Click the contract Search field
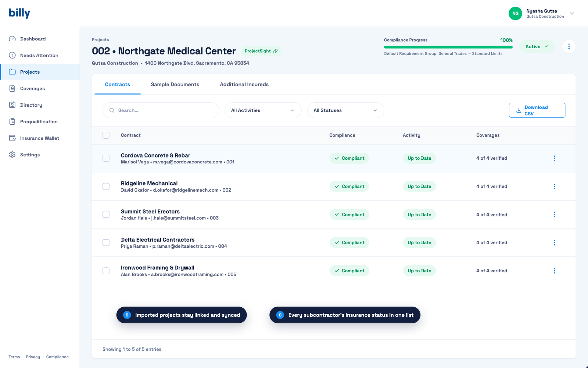The width and height of the screenshot is (588, 368). [161, 110]
